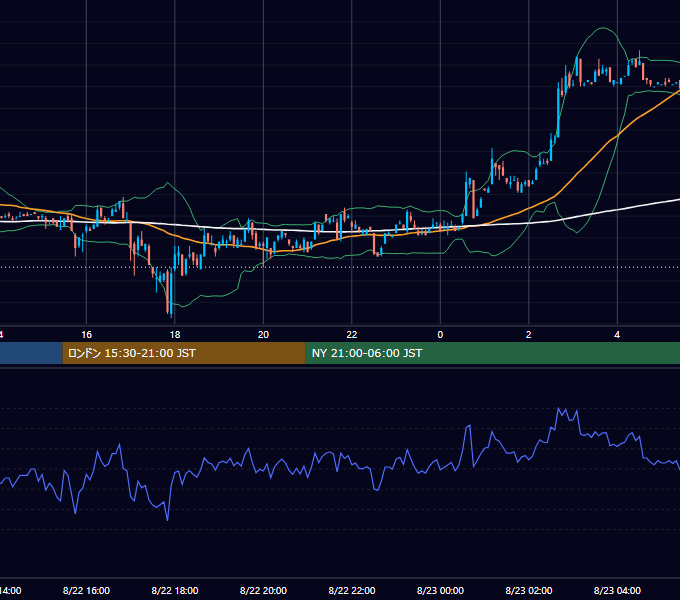Viewport: 680px width, 600px height.
Task: Click the 22 hour label on price chart axis
Action: [352, 334]
